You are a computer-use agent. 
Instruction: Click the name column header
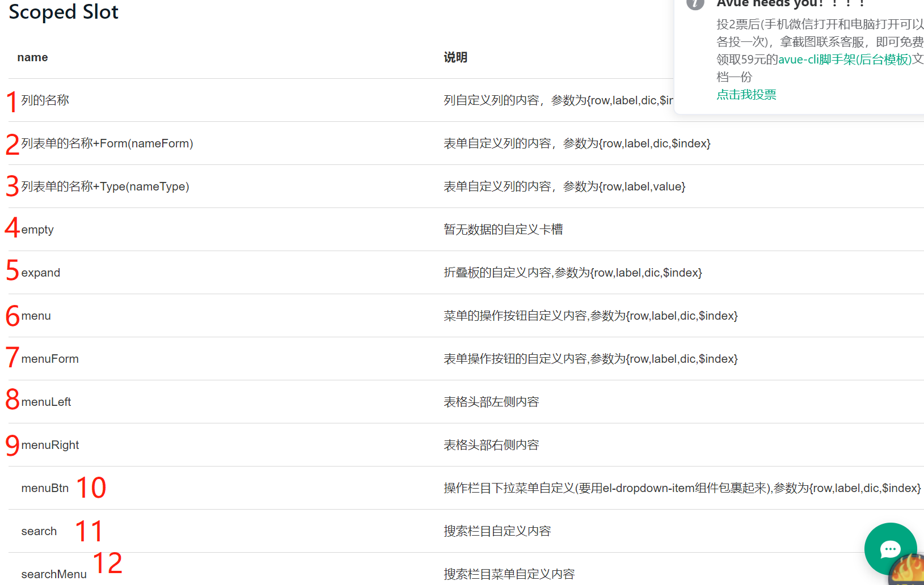coord(32,57)
